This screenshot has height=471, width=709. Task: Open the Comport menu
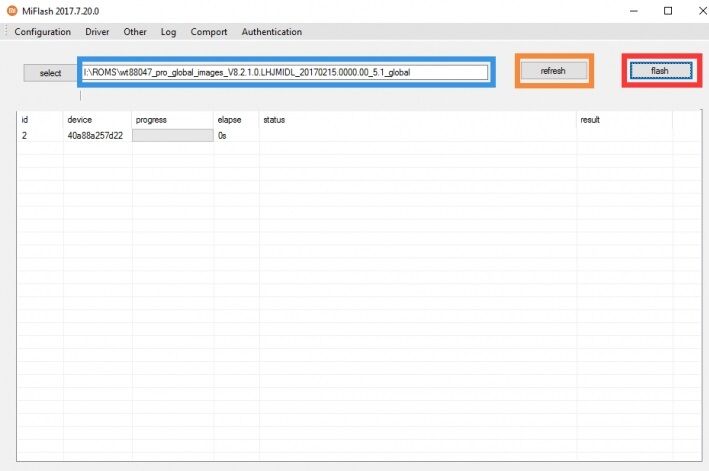pyautogui.click(x=209, y=32)
